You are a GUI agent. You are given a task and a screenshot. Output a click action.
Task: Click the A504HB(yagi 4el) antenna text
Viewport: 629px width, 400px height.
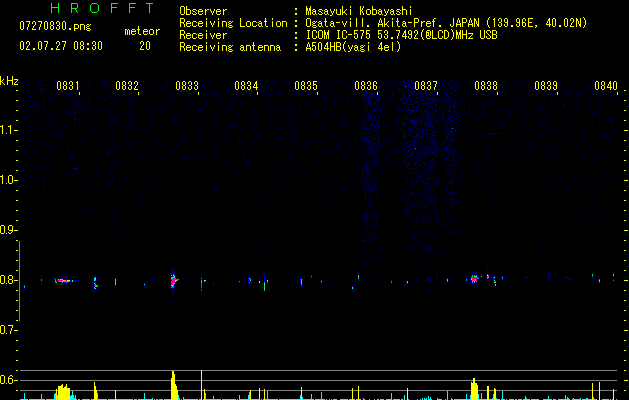(353, 47)
